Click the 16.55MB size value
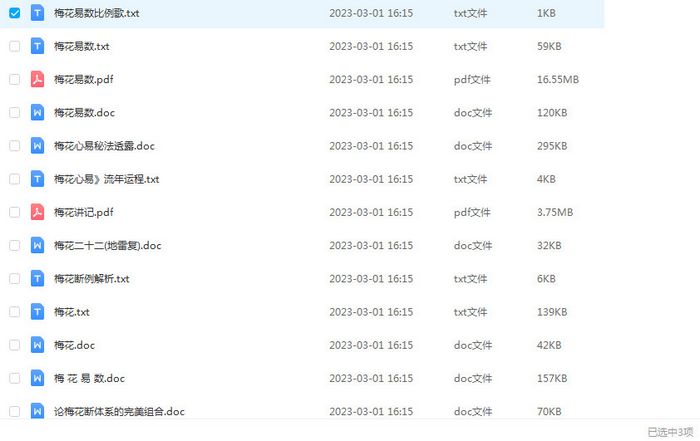700x441 pixels. click(558, 79)
